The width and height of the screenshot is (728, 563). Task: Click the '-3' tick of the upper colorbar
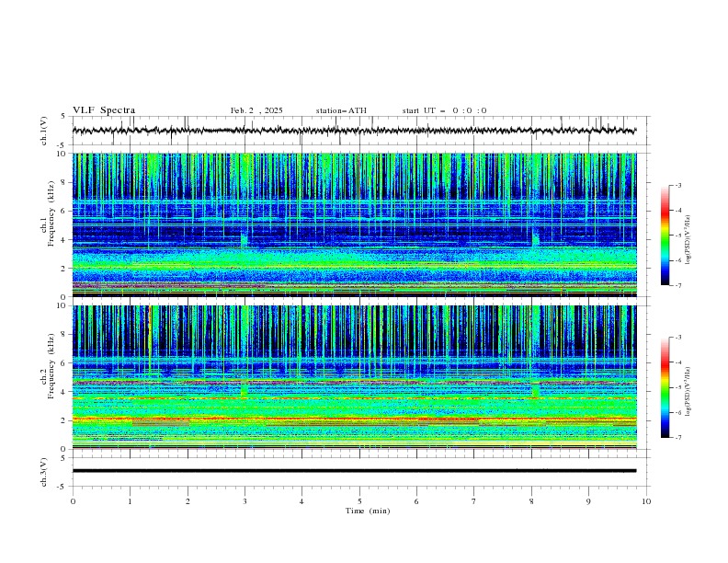pyautogui.click(x=677, y=185)
